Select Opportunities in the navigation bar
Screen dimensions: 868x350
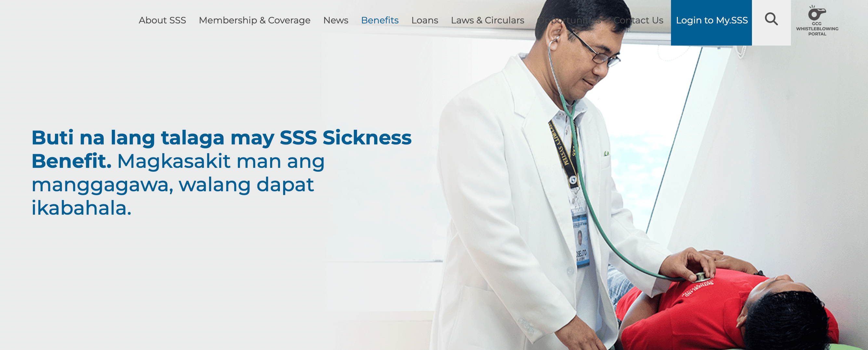(x=569, y=20)
